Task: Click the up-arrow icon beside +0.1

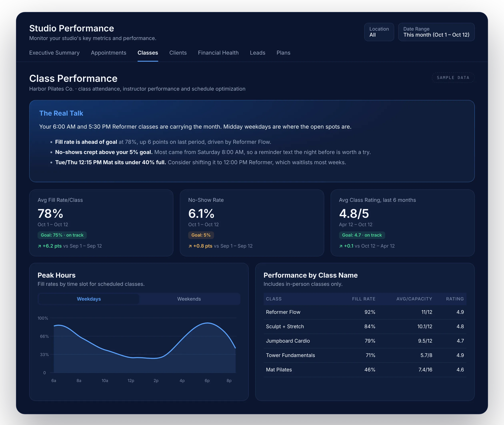Action: click(x=341, y=246)
